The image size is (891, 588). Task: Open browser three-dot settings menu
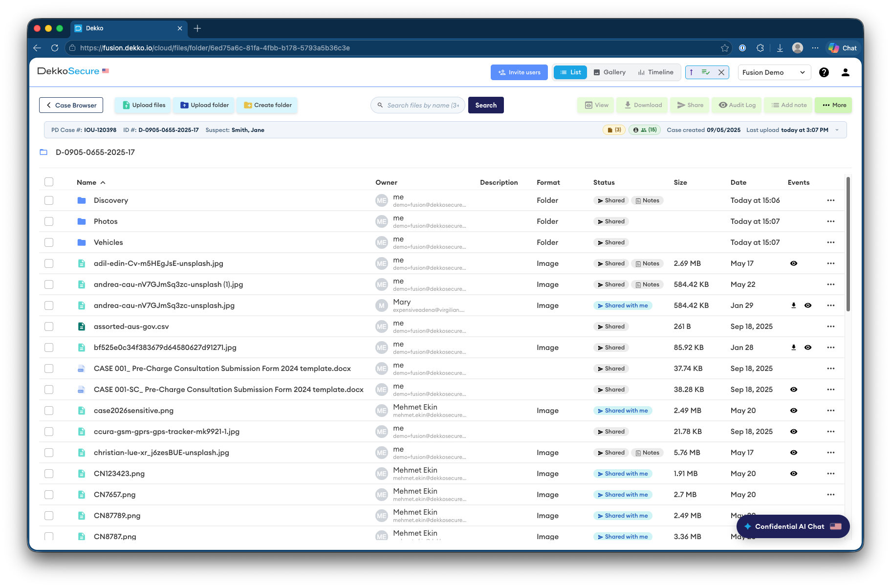815,48
